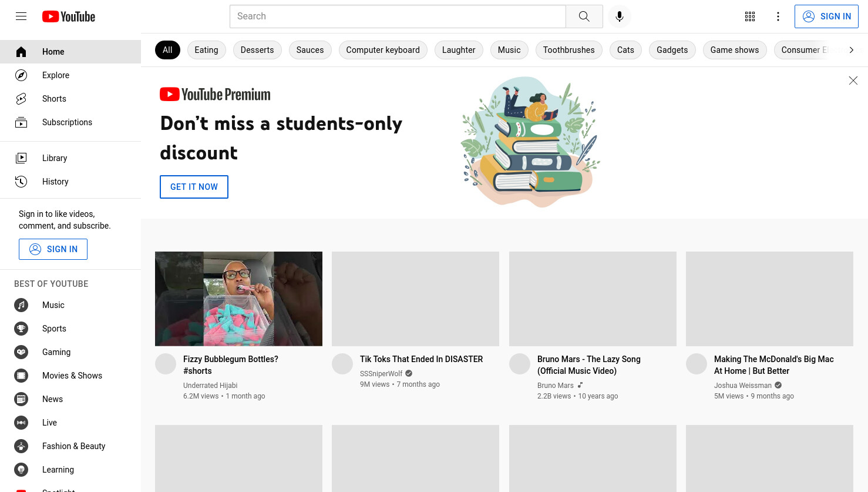
Task: Open the hamburger guide menu
Action: pyautogui.click(x=21, y=16)
